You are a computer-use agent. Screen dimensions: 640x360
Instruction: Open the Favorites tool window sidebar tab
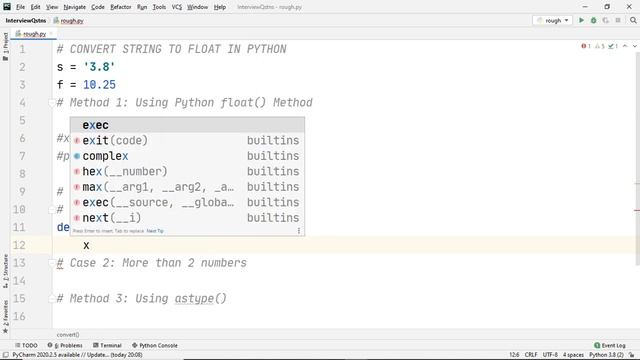coord(5,317)
